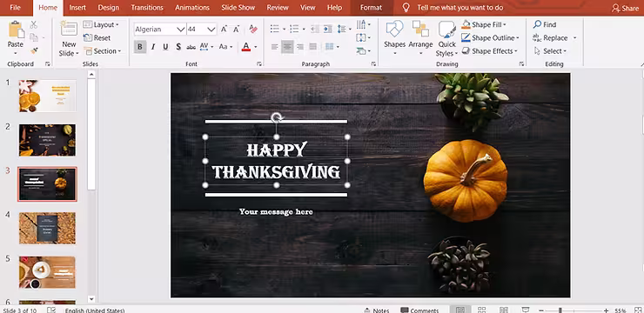Insert a slide with New Slide icon
This screenshot has width=644, height=313.
[69, 29]
